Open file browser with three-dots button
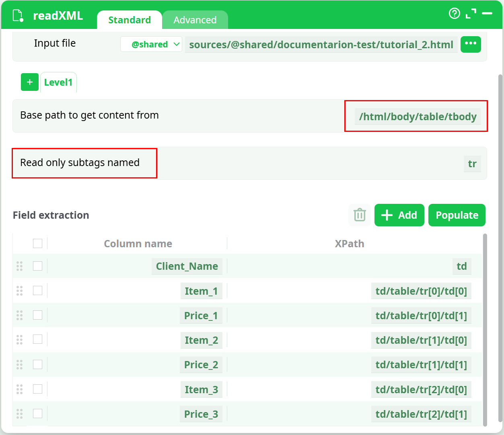 (x=471, y=44)
